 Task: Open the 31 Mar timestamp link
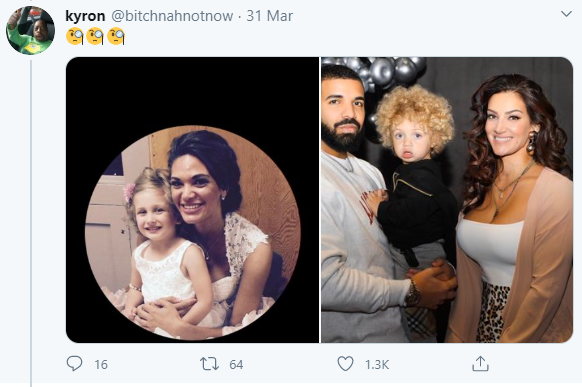[x=270, y=16]
